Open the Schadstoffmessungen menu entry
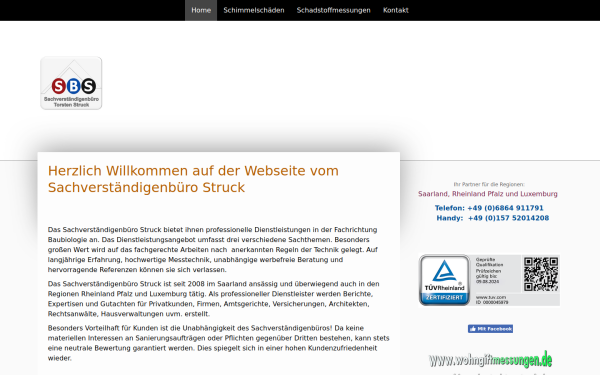 333,10
